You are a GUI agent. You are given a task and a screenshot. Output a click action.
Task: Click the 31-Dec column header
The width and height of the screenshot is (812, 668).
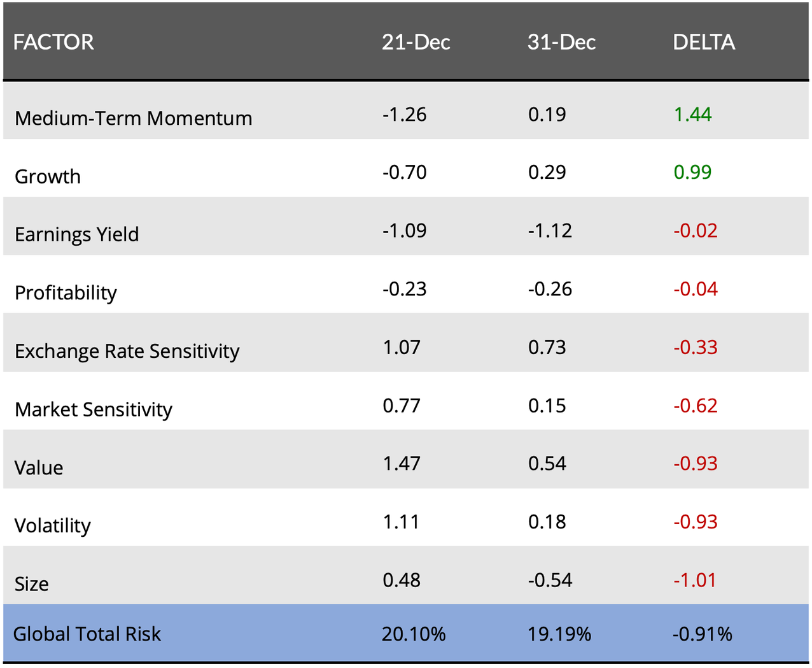[x=561, y=42]
